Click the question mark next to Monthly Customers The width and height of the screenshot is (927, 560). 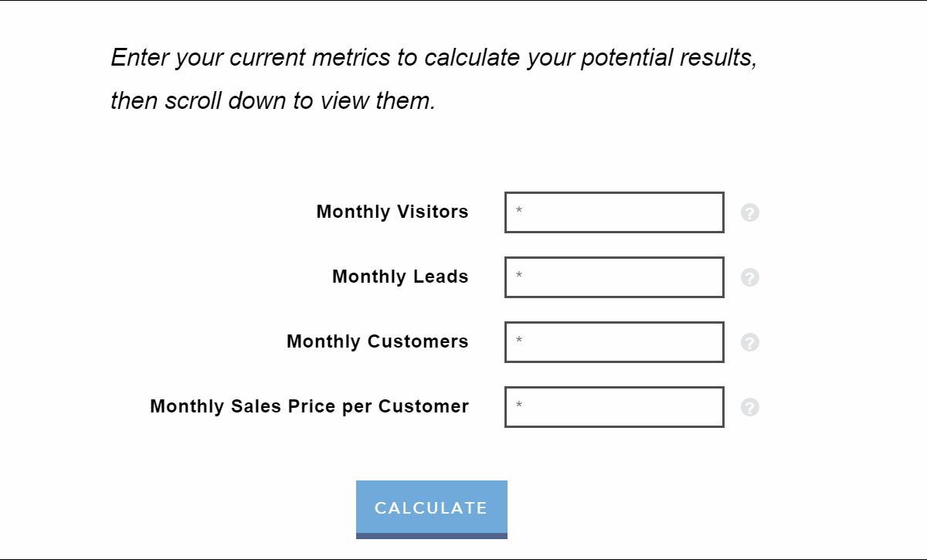(749, 342)
